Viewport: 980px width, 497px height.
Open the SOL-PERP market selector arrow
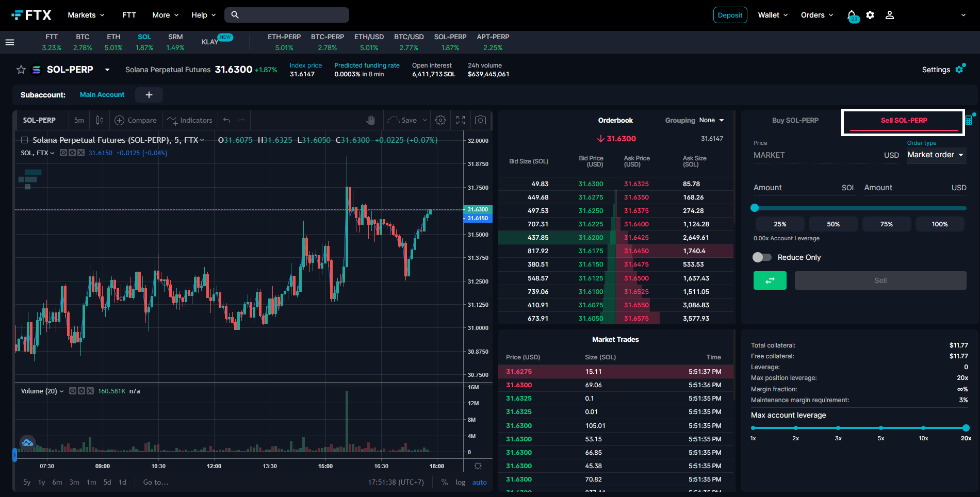point(107,70)
